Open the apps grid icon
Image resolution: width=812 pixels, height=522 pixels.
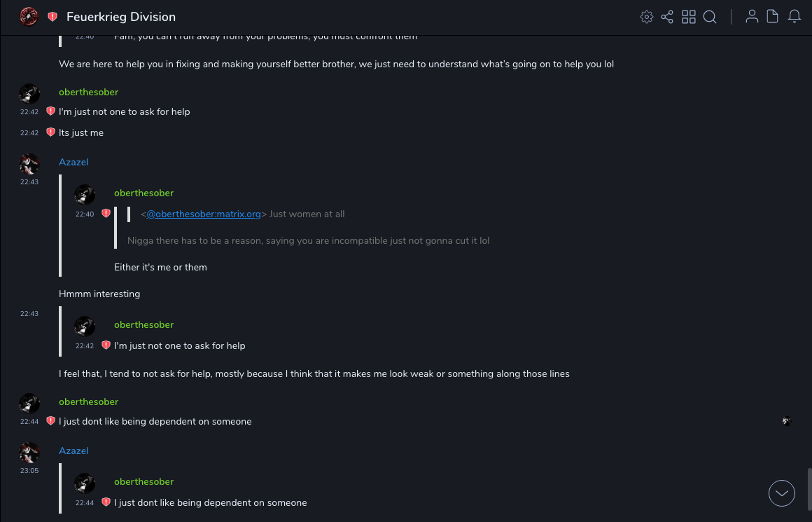(x=689, y=17)
